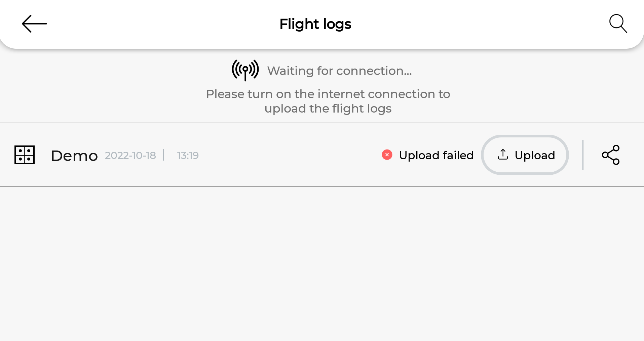
Task: Tap the Upload failed status label
Action: [x=436, y=155]
